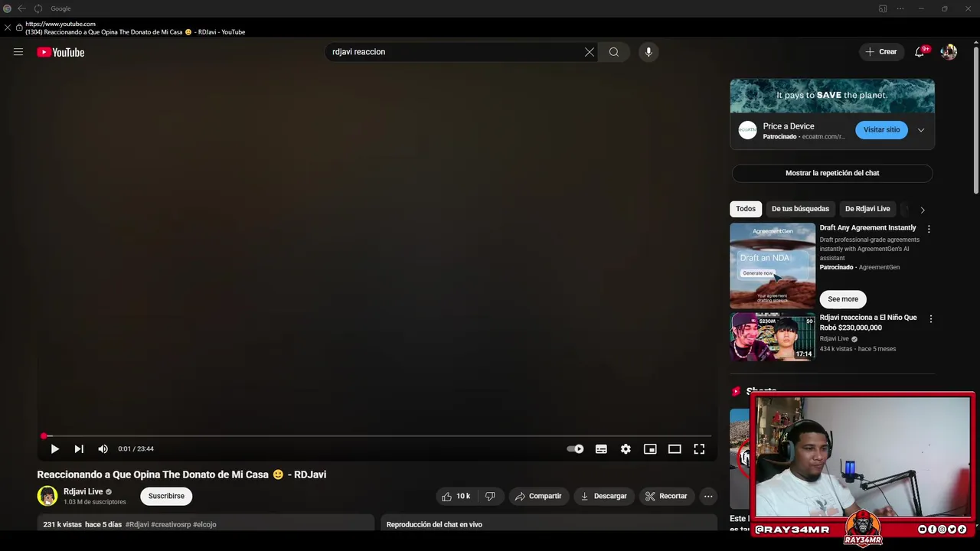Screen dimensions: 980x551
Task: Enable miniplayer mode
Action: point(650,449)
